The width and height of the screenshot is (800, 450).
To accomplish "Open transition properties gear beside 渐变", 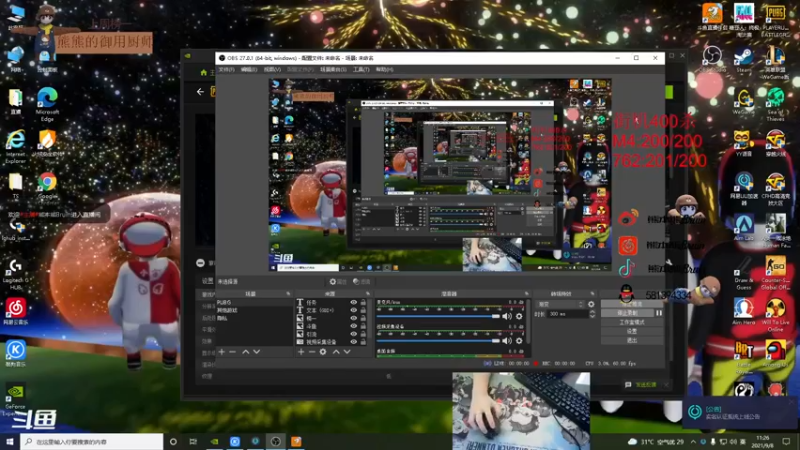I will tap(591, 304).
